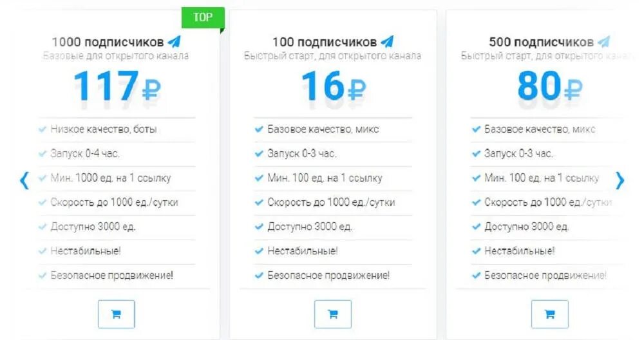Click Telegram icon next to 100 подписчиков
The image size is (644, 340).
click(x=387, y=42)
